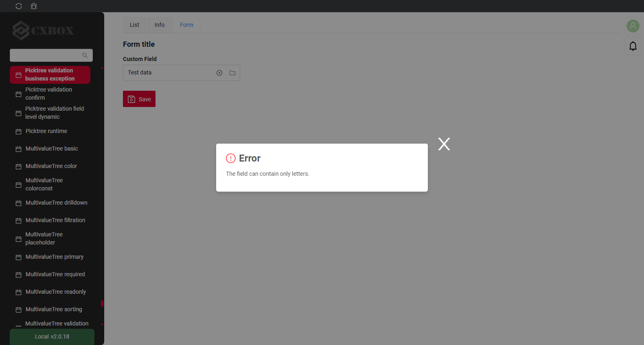This screenshot has width=644, height=345.
Task: Click the icon beside MultivalueTree drilldown
Action: click(x=18, y=203)
